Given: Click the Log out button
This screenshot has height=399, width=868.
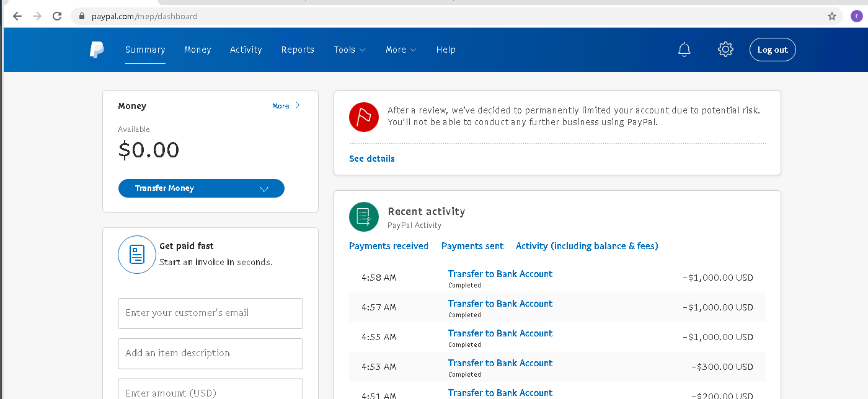Looking at the screenshot, I should point(773,50).
